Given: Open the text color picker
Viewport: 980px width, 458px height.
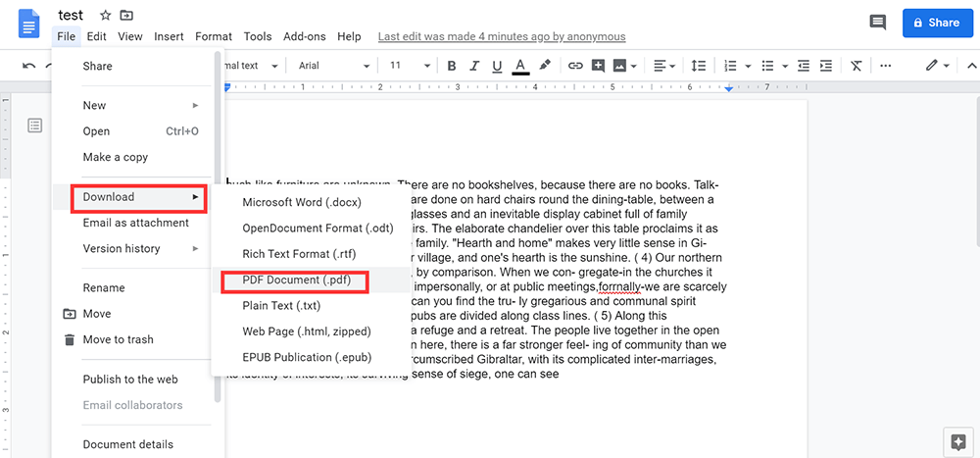Looking at the screenshot, I should tap(520, 66).
